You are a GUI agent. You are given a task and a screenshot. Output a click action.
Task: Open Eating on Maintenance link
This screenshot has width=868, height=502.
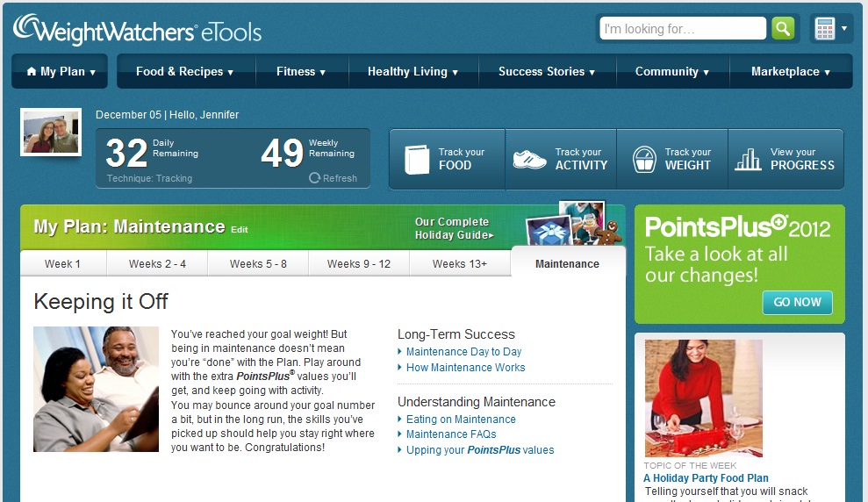coord(461,419)
